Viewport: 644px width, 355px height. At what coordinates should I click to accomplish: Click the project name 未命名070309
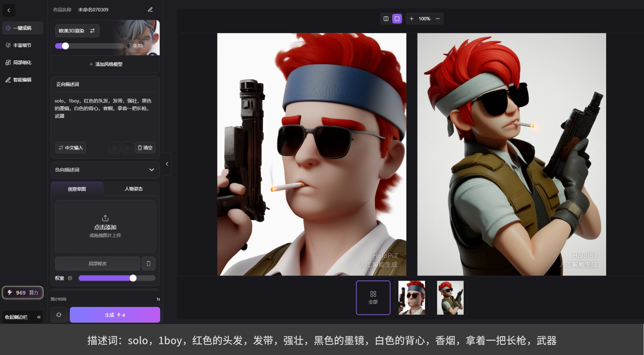click(x=93, y=10)
